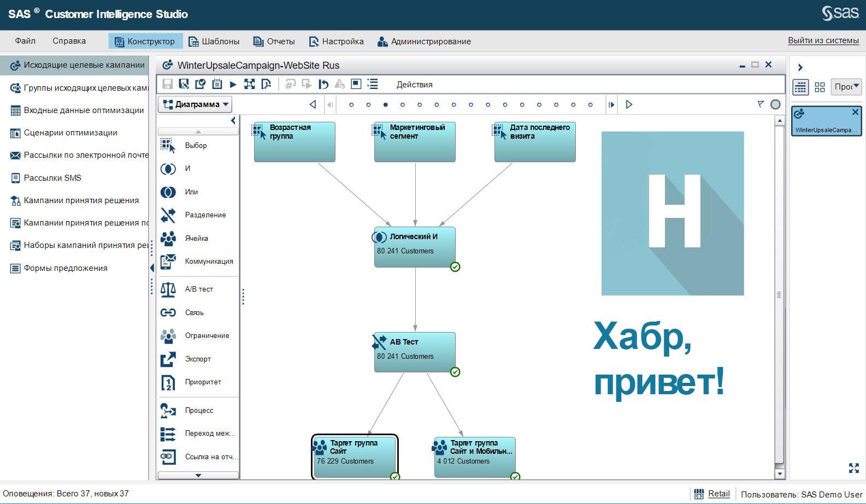Run the campaign with the play icon

click(x=233, y=84)
